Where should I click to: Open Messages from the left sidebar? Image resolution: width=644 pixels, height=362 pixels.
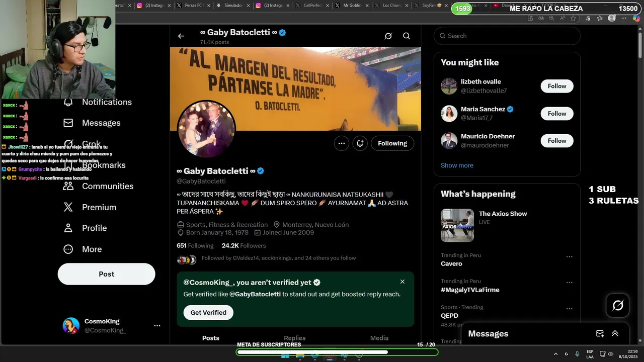point(92,123)
